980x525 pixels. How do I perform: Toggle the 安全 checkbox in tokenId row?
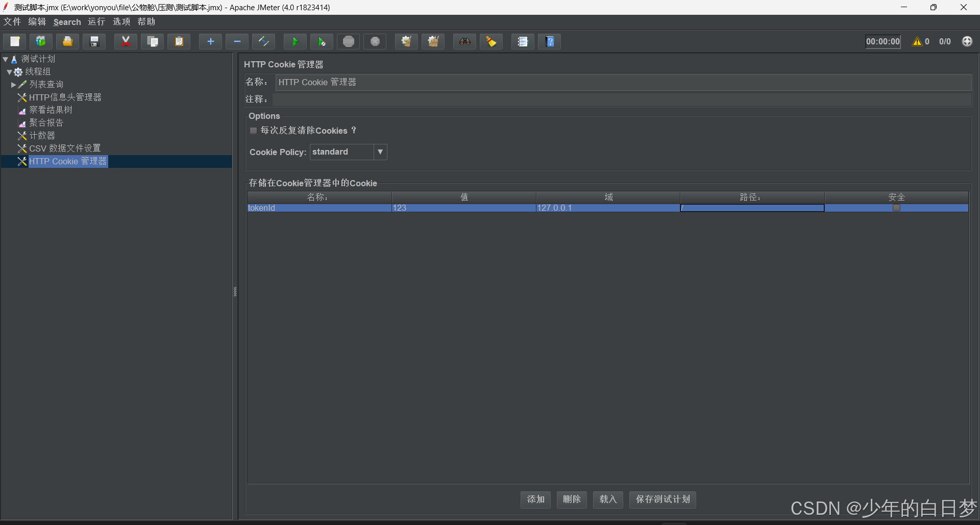pyautogui.click(x=896, y=208)
